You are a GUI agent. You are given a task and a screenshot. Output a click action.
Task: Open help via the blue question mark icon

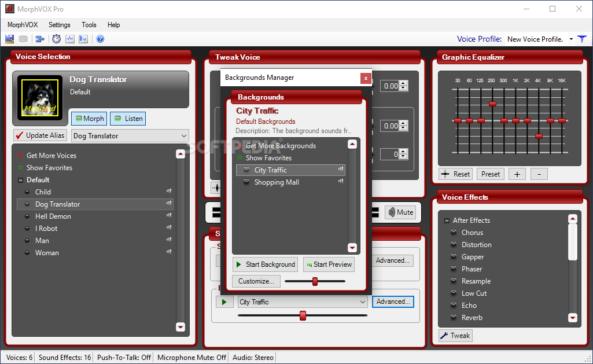100,39
